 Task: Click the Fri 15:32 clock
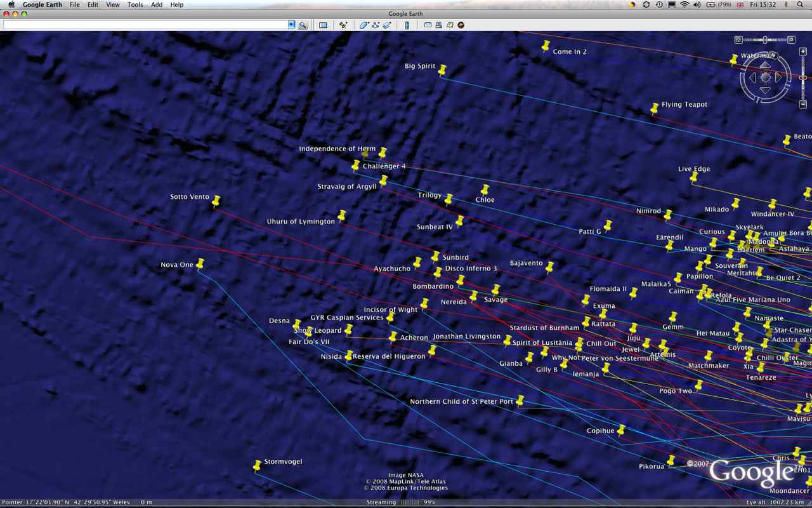click(763, 4)
